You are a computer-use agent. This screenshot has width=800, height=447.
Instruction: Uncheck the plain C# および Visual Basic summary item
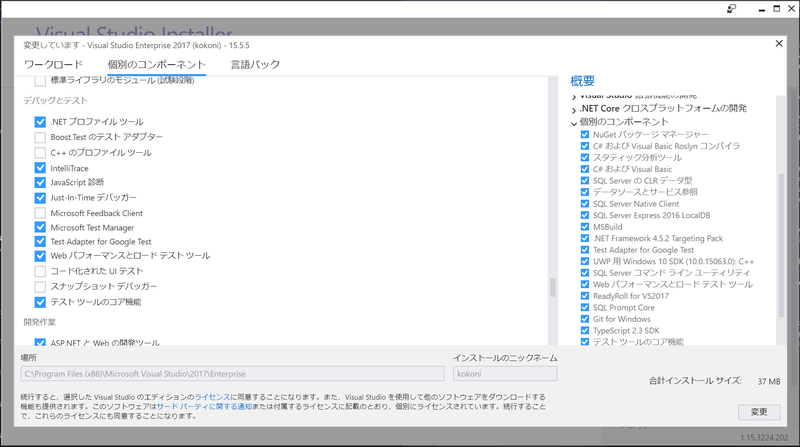(585, 169)
